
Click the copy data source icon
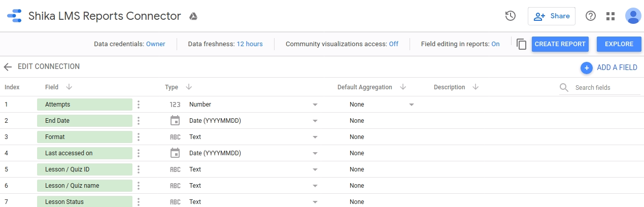[x=521, y=44]
